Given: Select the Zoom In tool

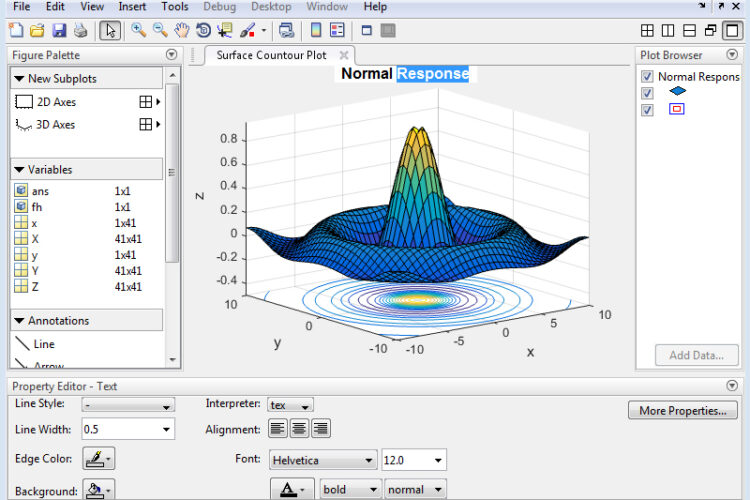Looking at the screenshot, I should pyautogui.click(x=139, y=31).
